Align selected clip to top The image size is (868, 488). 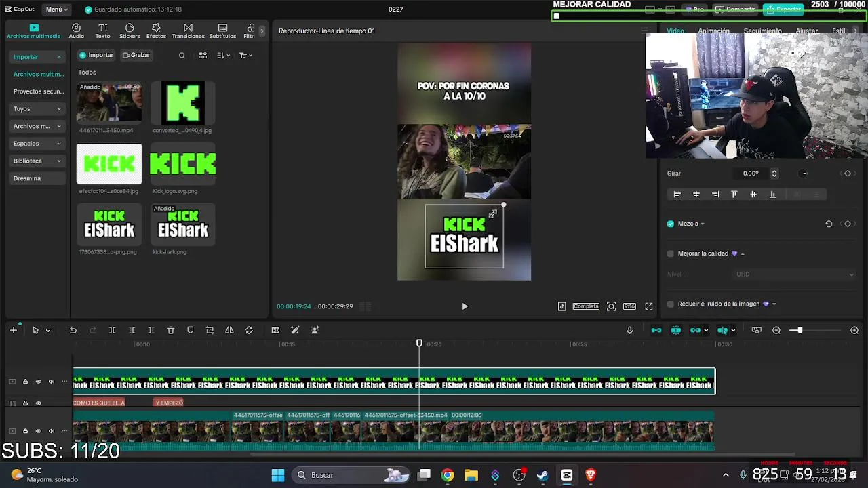(734, 195)
